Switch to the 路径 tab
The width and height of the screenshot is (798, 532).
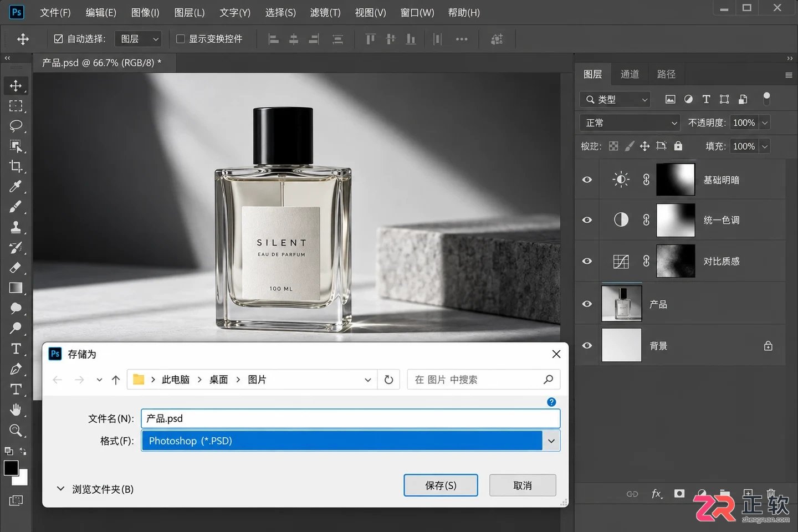[x=666, y=74]
